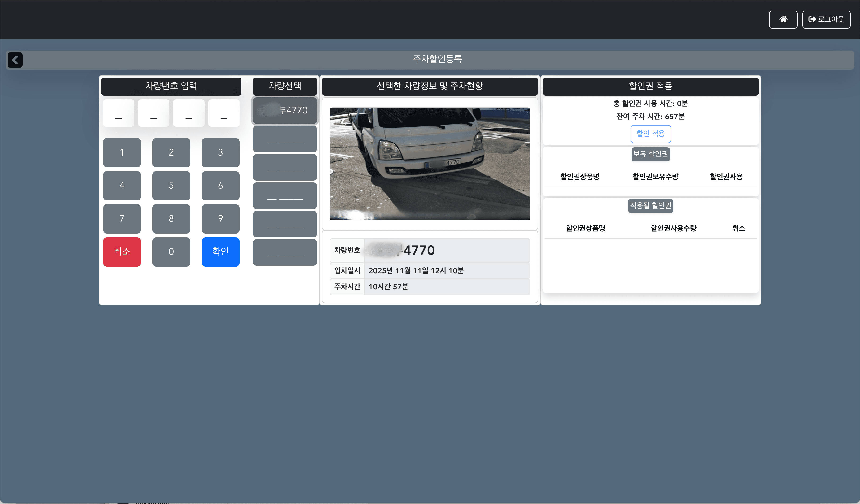Click the vehicle photo thumbnail
The height and width of the screenshot is (504, 860).
point(430,164)
